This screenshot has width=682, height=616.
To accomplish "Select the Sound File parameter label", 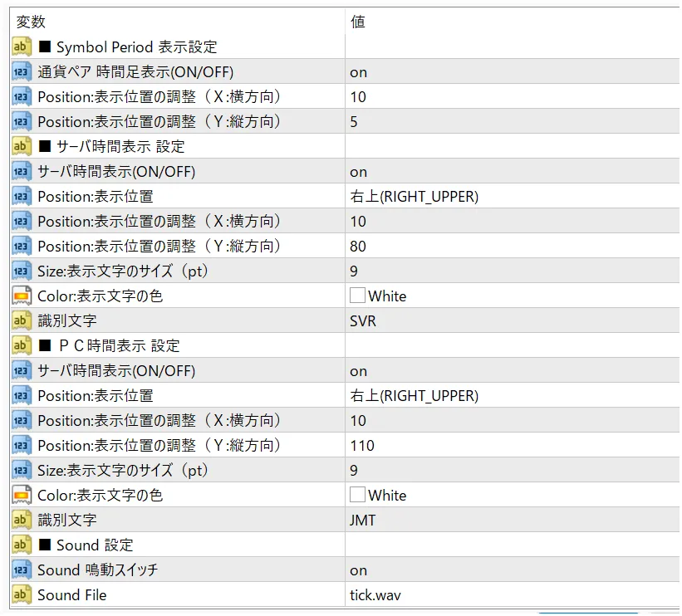I will pyautogui.click(x=71, y=595).
